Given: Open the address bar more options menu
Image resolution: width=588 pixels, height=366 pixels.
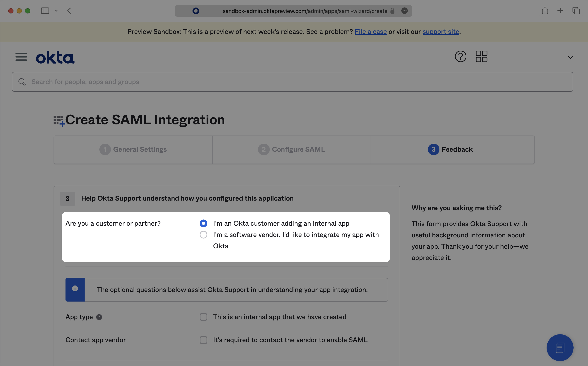Looking at the screenshot, I should [x=404, y=11].
